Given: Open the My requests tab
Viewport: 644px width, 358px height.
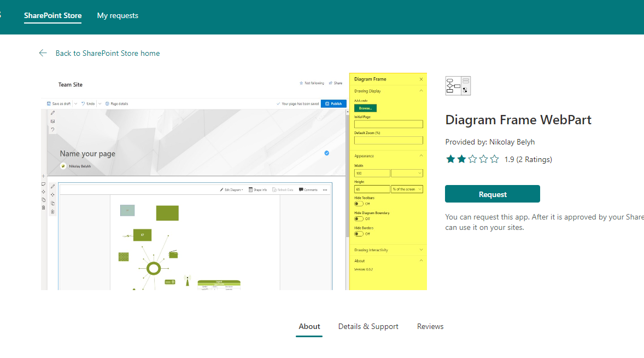Looking at the screenshot, I should click(x=118, y=16).
